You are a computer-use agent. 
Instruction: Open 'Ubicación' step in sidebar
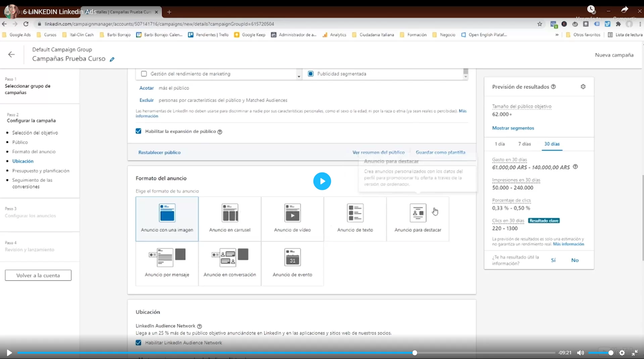(23, 161)
